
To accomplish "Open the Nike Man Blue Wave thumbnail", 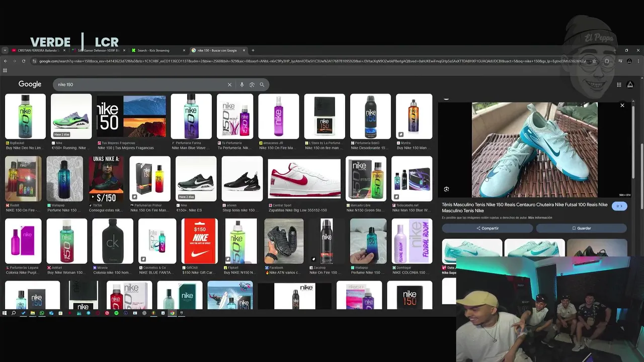I will (x=191, y=117).
